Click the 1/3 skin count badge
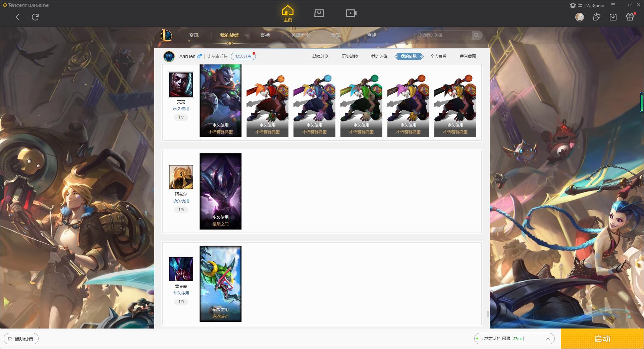The height and width of the screenshot is (349, 644). pyautogui.click(x=181, y=302)
